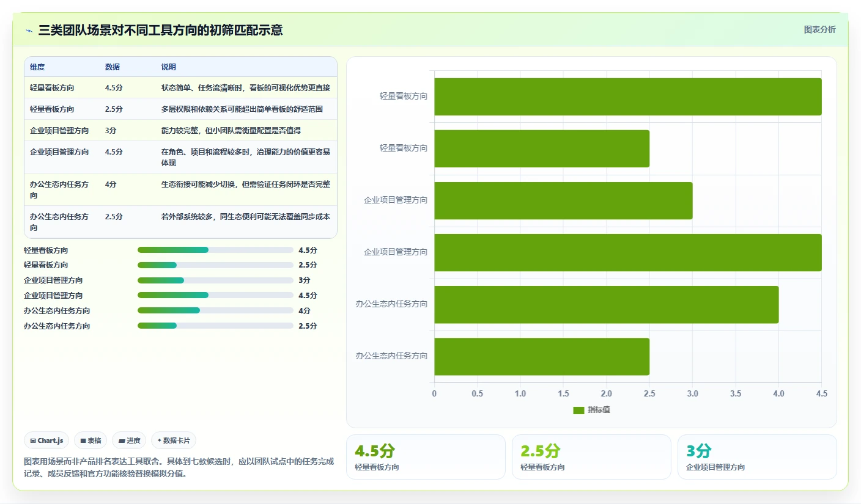This screenshot has width=861, height=504.
Task: Click the 2.0 tick on the chart x-axis
Action: 607,394
